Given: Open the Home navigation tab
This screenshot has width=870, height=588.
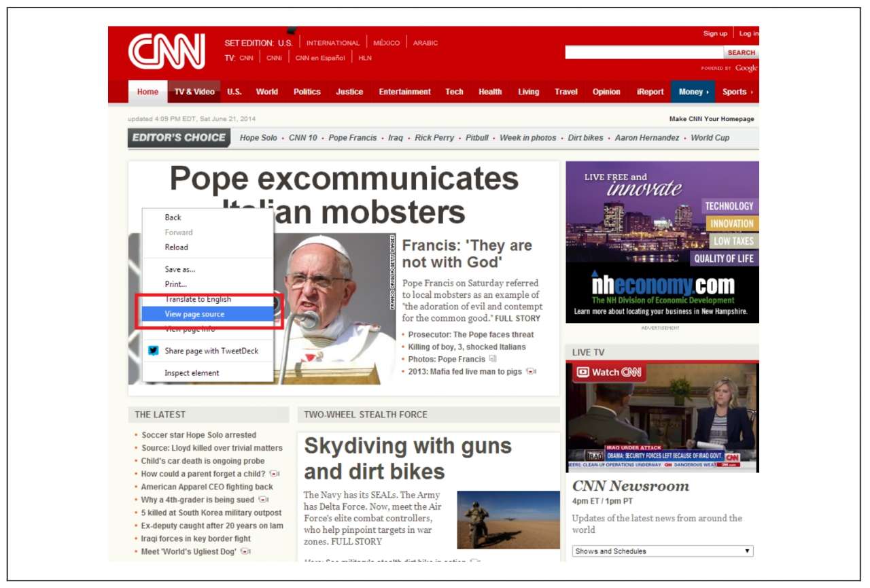Looking at the screenshot, I should point(147,92).
